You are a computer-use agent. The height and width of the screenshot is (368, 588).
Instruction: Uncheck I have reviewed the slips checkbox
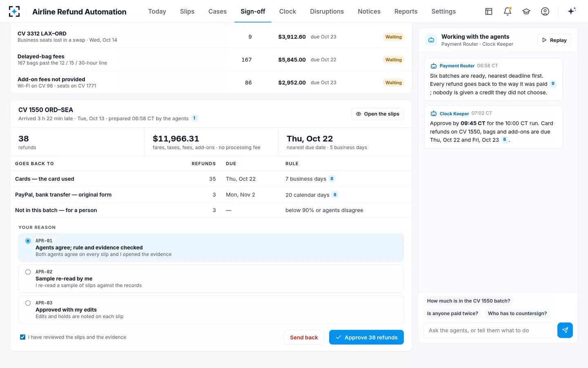tap(23, 337)
